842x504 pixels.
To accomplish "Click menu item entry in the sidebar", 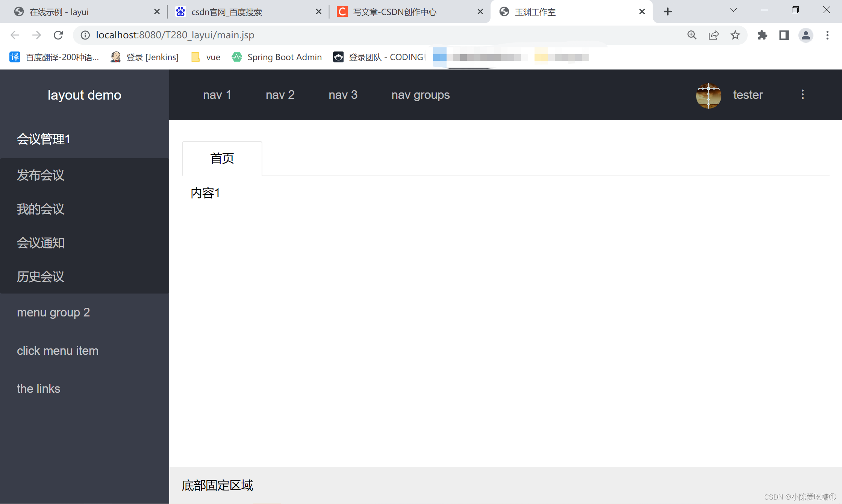I will (58, 350).
